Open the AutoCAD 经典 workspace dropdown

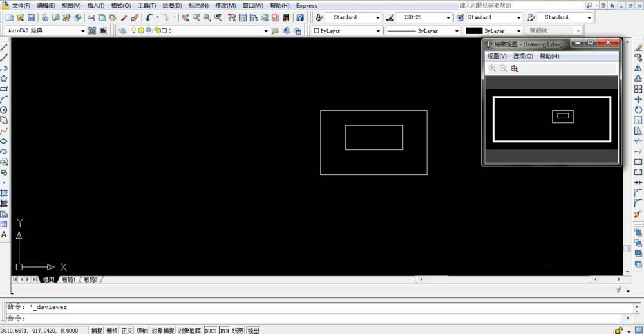tap(82, 31)
